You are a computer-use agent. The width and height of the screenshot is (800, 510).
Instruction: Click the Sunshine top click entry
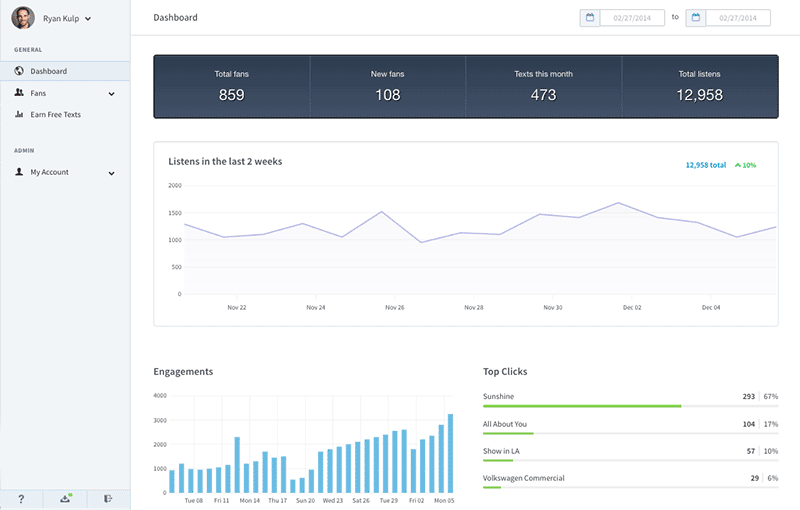[x=498, y=396]
